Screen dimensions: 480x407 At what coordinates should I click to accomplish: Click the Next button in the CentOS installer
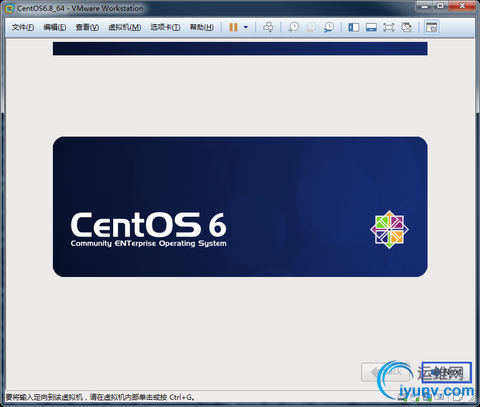(x=447, y=372)
